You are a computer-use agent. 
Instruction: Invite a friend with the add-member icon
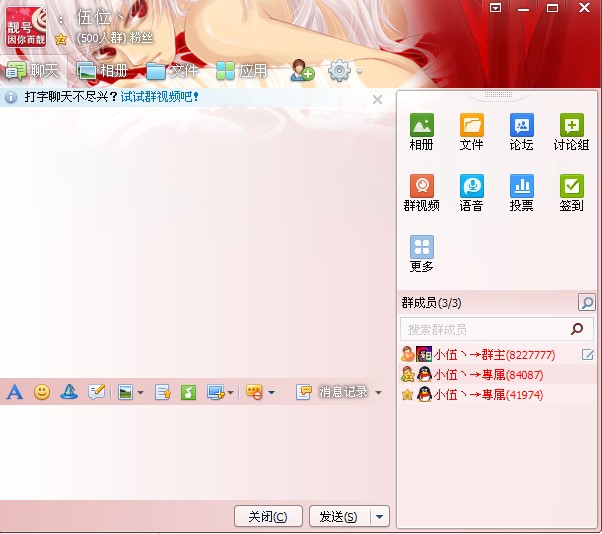(302, 70)
